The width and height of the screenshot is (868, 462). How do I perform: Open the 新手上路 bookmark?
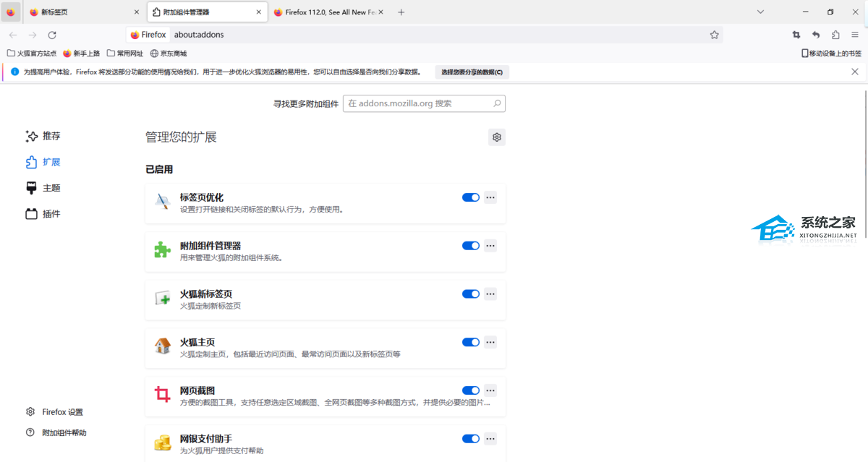coord(81,54)
